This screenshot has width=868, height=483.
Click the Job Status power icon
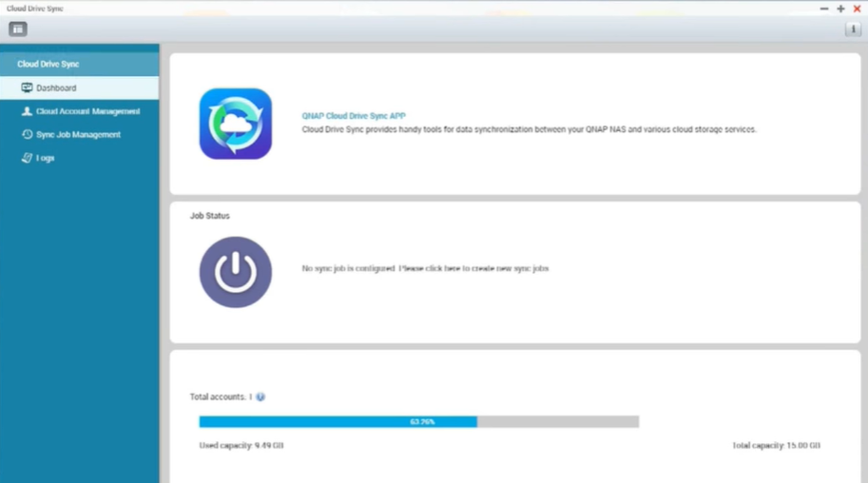235,272
